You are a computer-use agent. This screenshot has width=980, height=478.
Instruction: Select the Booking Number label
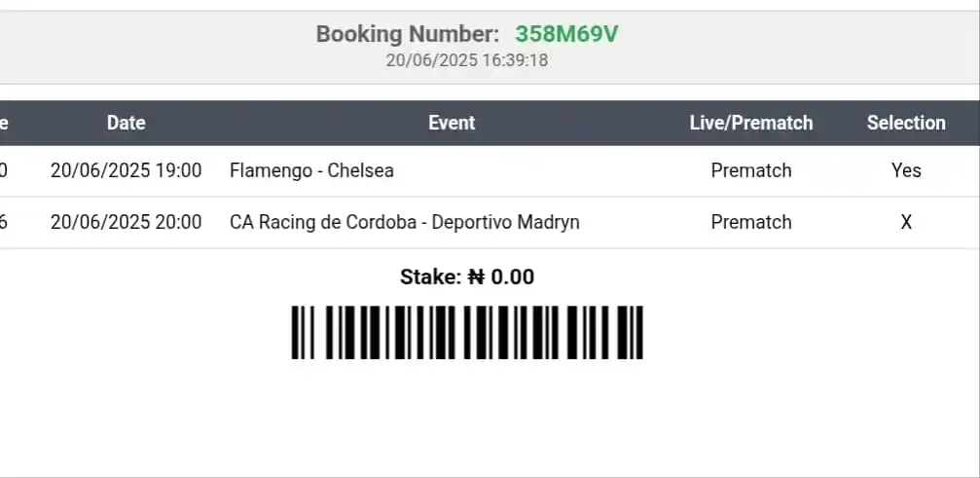(x=407, y=34)
